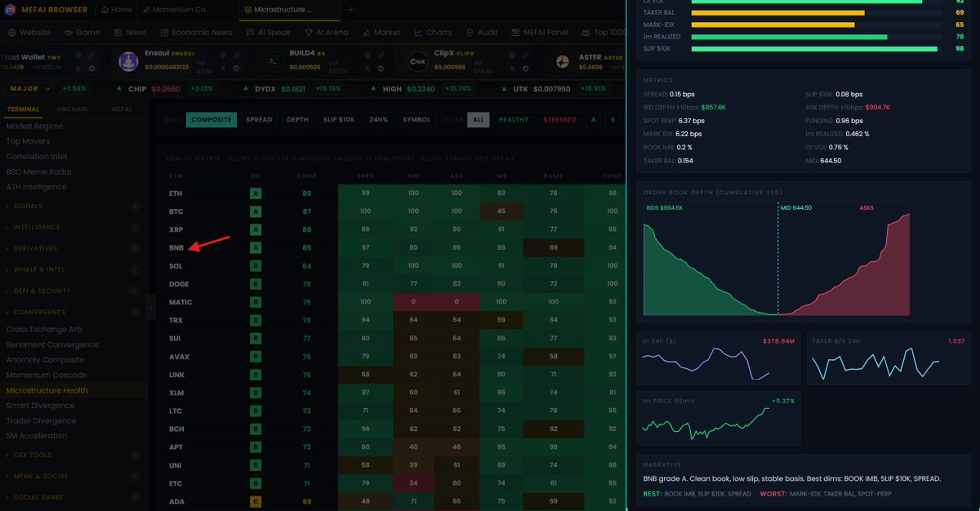Viewport: 980px width, 511px height.
Task: Filter to HEALTHY symbols only
Action: [514, 119]
